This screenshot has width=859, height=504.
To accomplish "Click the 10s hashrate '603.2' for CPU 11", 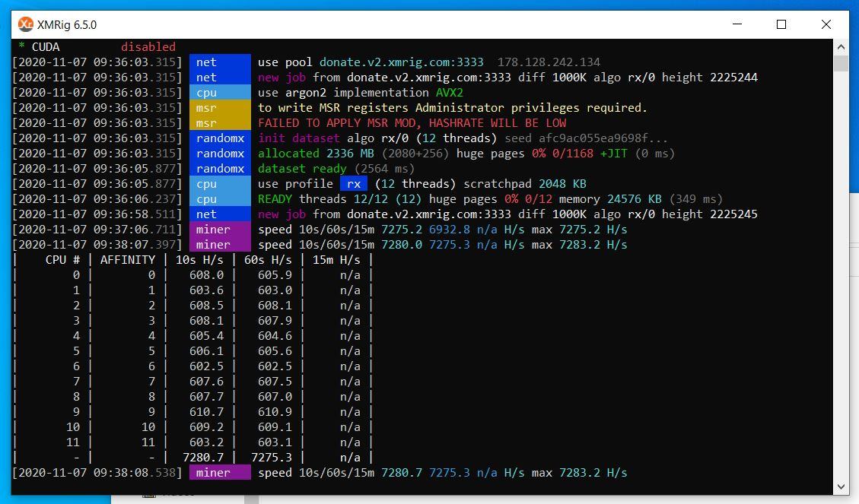I will (206, 442).
